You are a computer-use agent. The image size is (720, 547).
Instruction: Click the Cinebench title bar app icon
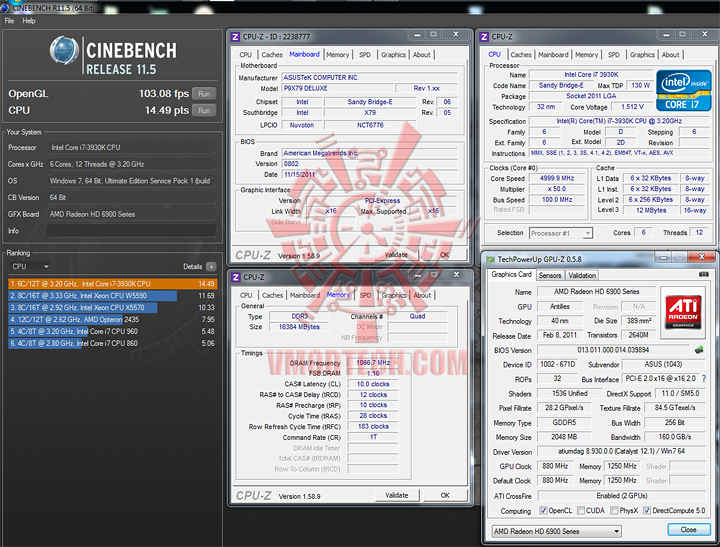click(5, 7)
